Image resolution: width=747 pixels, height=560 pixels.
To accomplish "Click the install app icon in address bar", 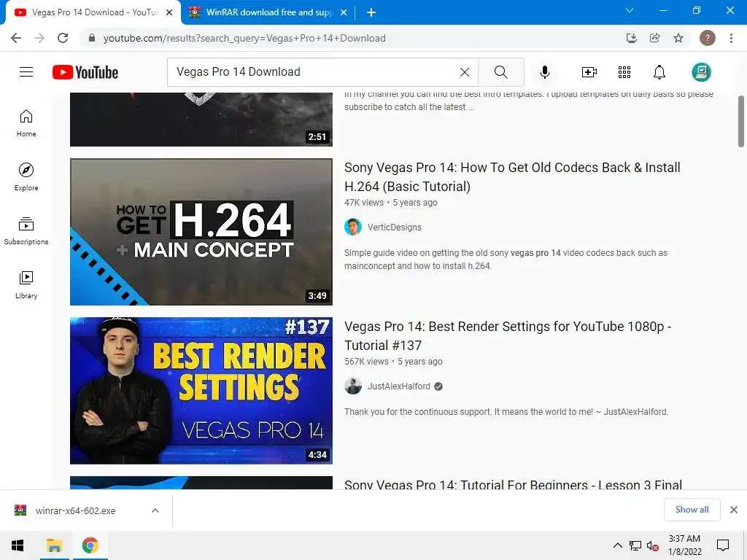I will pyautogui.click(x=631, y=38).
